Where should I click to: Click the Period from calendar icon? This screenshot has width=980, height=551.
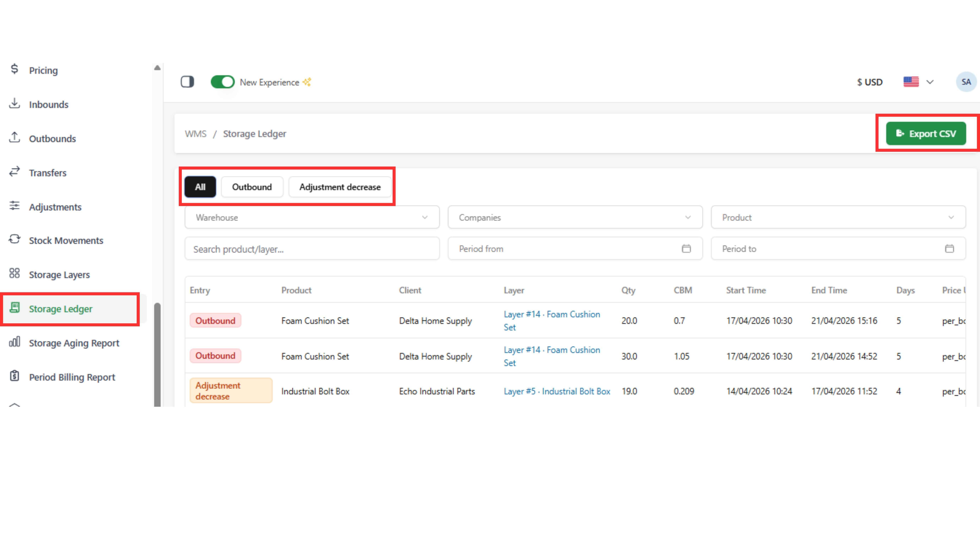point(686,249)
